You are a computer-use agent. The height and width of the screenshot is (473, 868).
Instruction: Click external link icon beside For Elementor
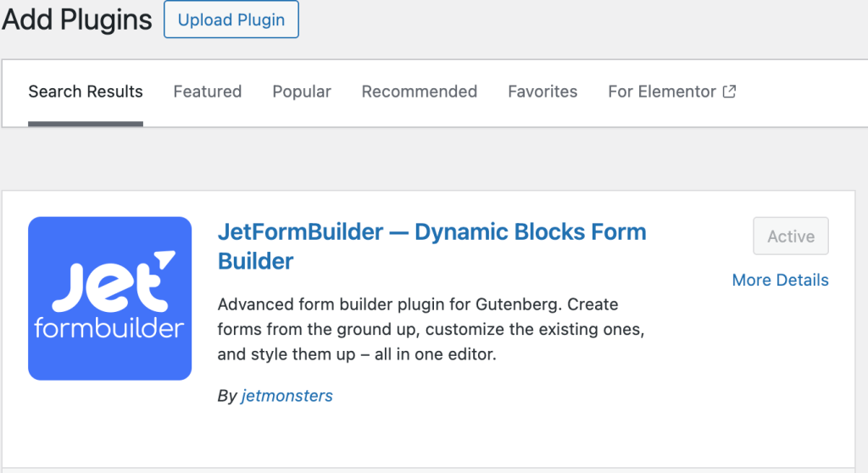(x=730, y=92)
